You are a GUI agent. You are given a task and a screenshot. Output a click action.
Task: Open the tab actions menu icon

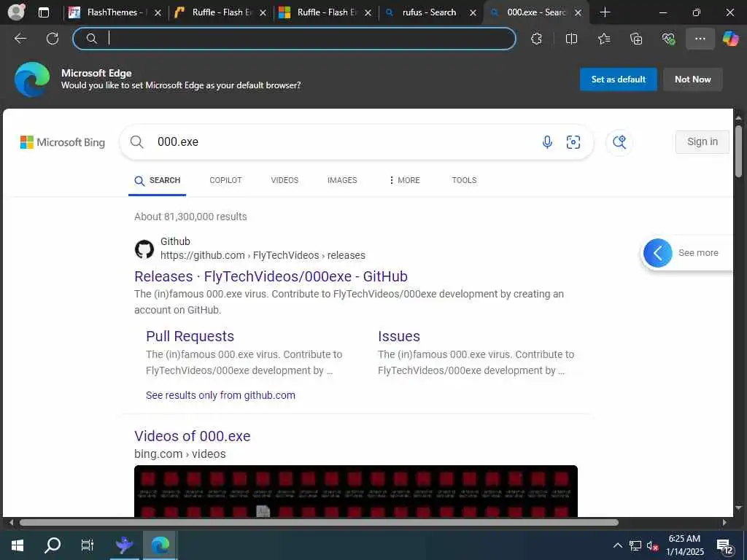(x=43, y=12)
